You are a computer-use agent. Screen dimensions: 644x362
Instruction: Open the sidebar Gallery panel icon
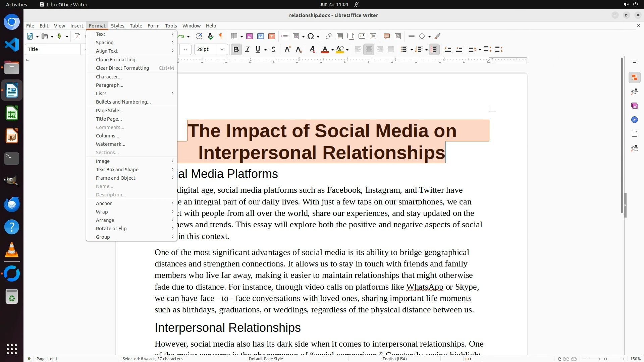[634, 106]
